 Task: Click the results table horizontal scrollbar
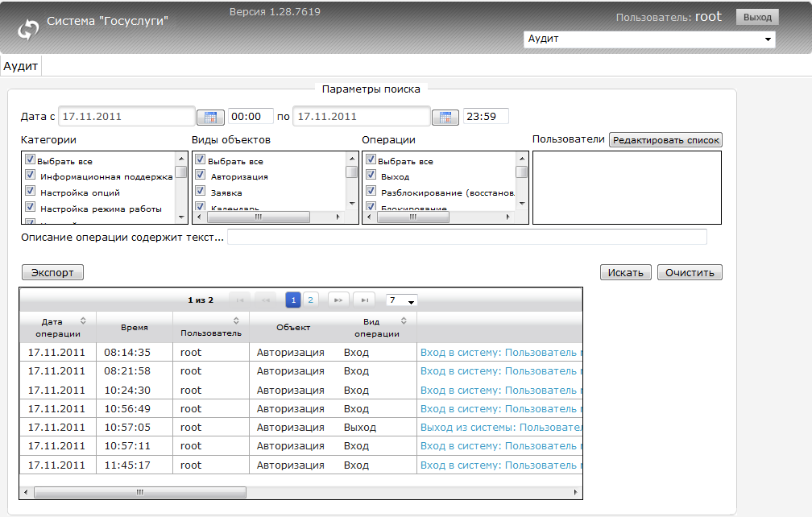(x=139, y=491)
